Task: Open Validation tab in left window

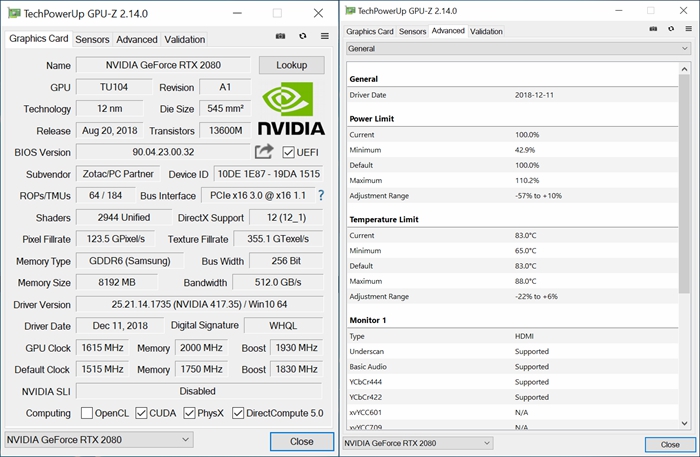Action: pyautogui.click(x=184, y=39)
